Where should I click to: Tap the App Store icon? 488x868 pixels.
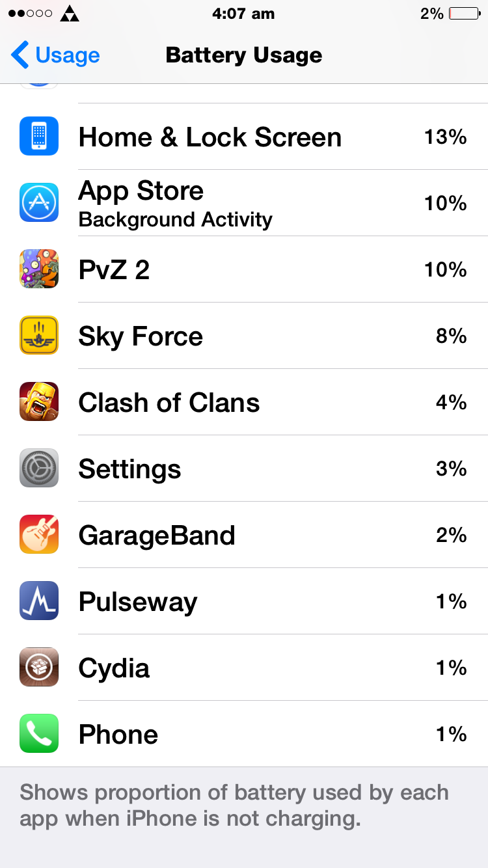click(39, 202)
